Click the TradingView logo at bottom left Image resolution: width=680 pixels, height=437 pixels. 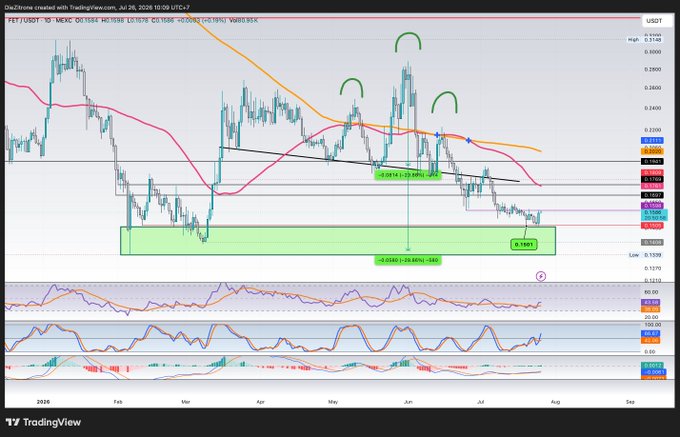[43, 422]
